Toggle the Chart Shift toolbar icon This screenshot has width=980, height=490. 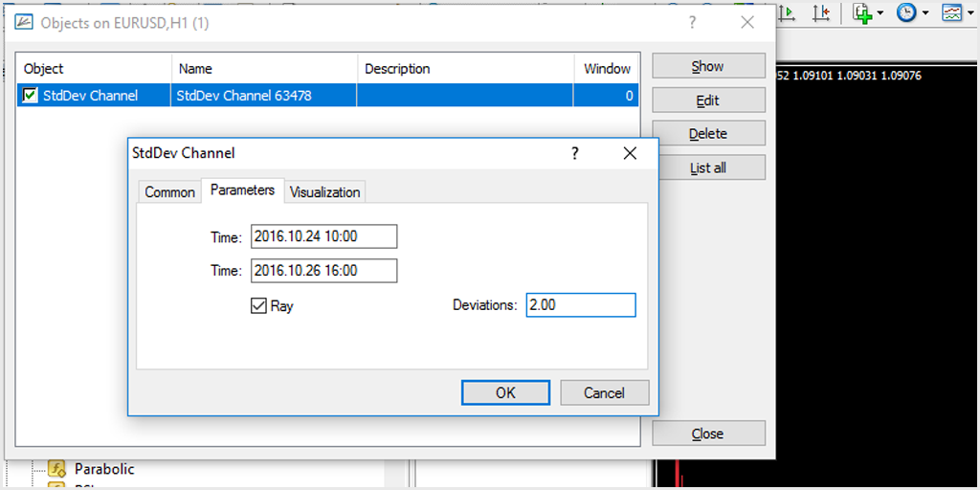(x=820, y=13)
